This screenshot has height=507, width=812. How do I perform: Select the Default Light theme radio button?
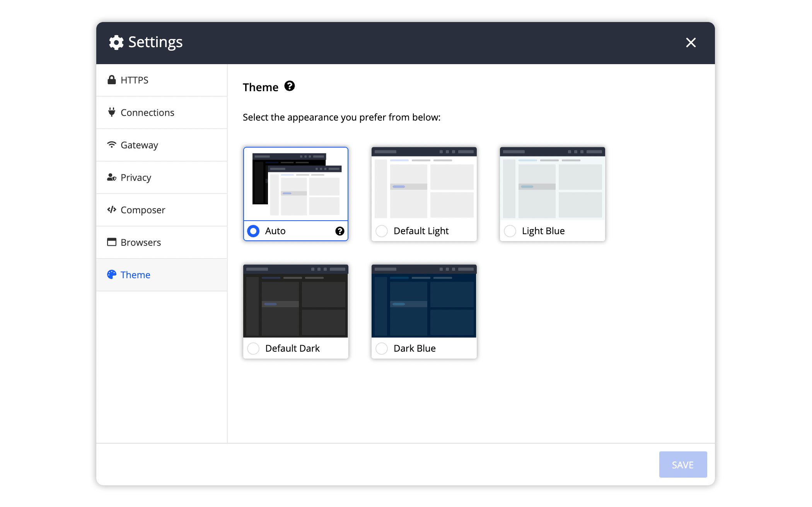coord(382,231)
